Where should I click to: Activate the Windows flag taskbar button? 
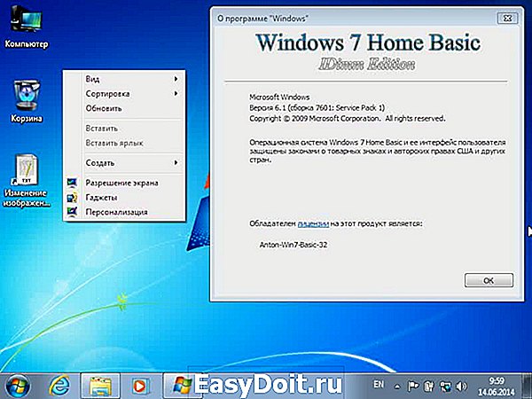pyautogui.click(x=181, y=386)
